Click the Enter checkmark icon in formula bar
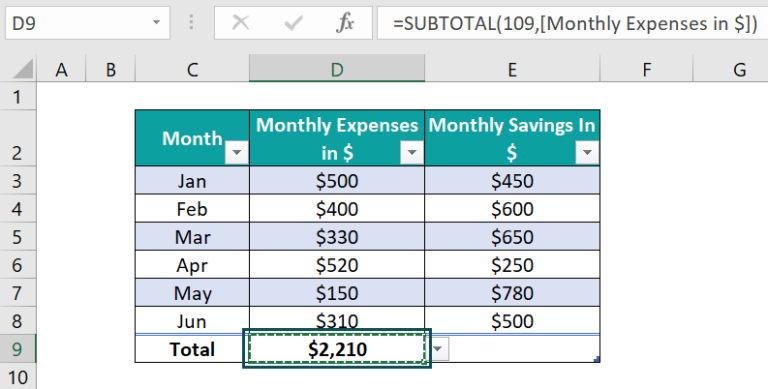Screen dimensions: 768x389 (x=293, y=23)
